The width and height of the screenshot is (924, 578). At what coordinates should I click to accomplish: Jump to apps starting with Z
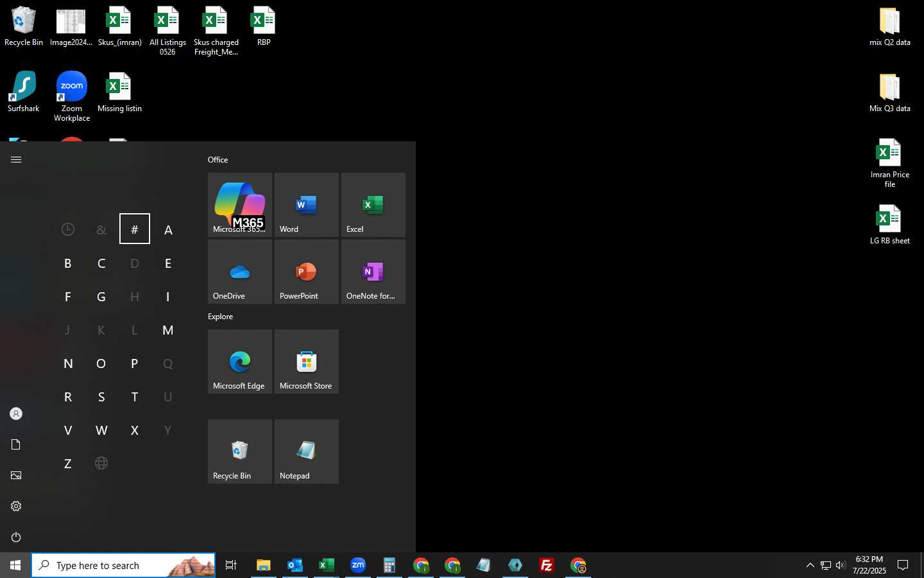68,463
